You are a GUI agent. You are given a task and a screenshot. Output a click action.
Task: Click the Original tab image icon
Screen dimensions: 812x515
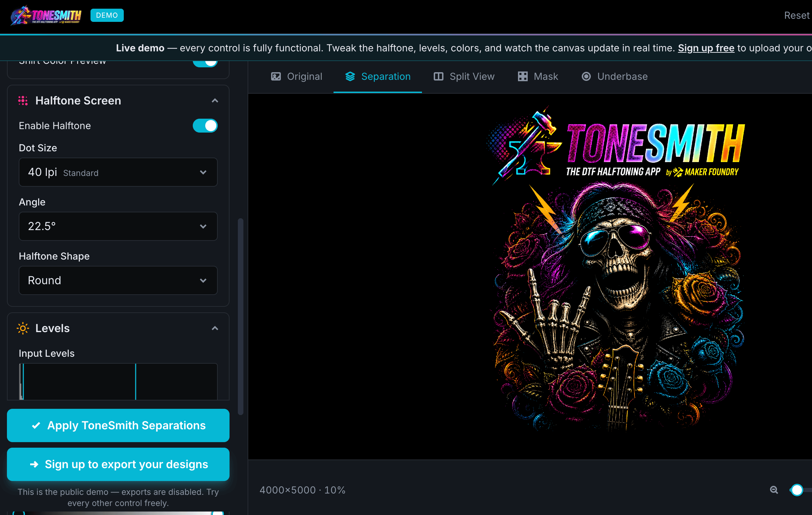[276, 76]
